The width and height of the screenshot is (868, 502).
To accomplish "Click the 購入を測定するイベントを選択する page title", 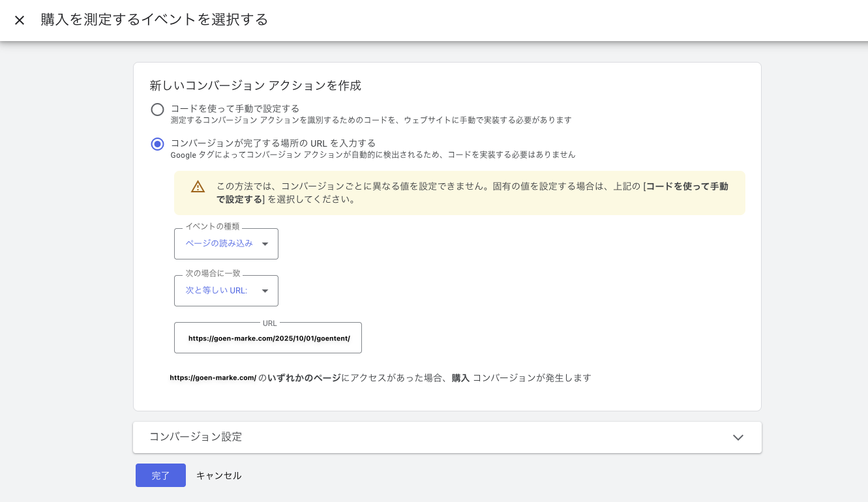I will (x=155, y=20).
